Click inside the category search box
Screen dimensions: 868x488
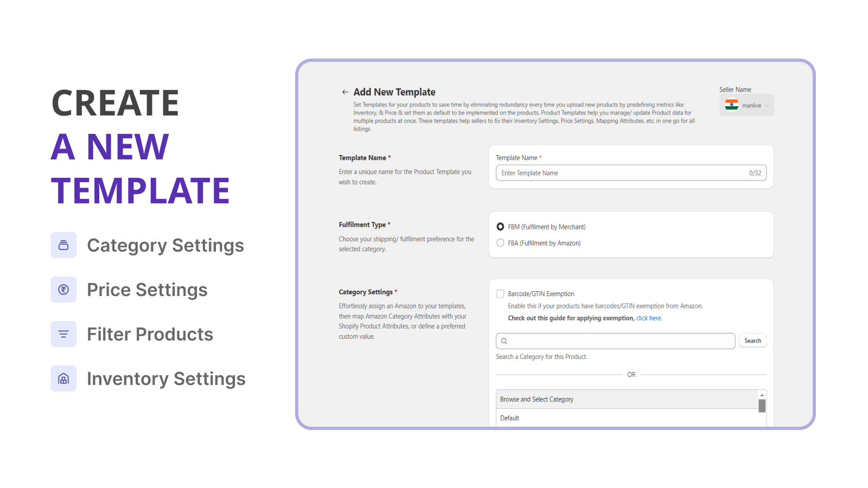tap(616, 341)
